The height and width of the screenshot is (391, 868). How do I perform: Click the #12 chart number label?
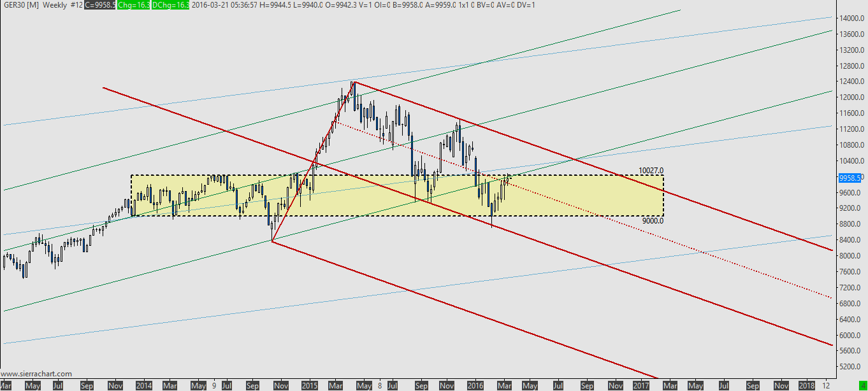tap(76, 5)
